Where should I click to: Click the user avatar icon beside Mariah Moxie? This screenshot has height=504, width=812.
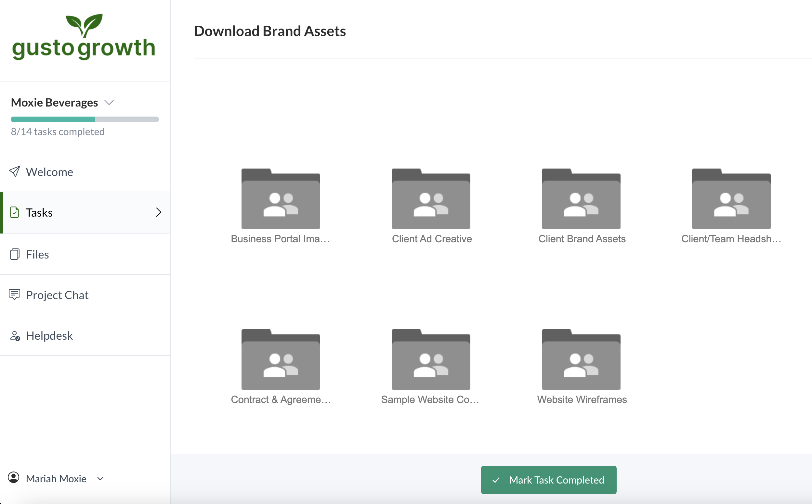point(14,477)
